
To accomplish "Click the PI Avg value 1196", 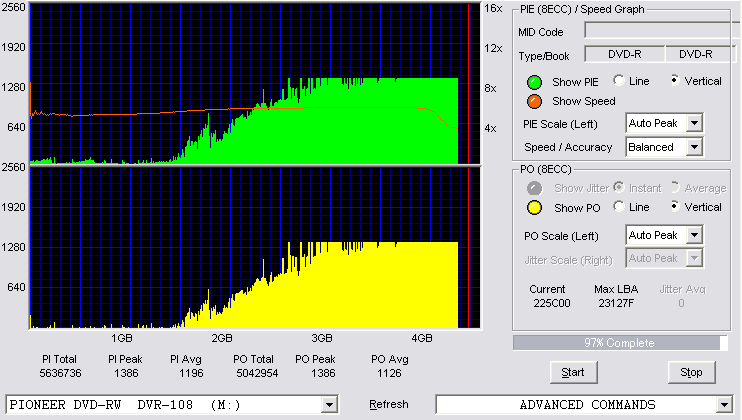I will (x=191, y=374).
